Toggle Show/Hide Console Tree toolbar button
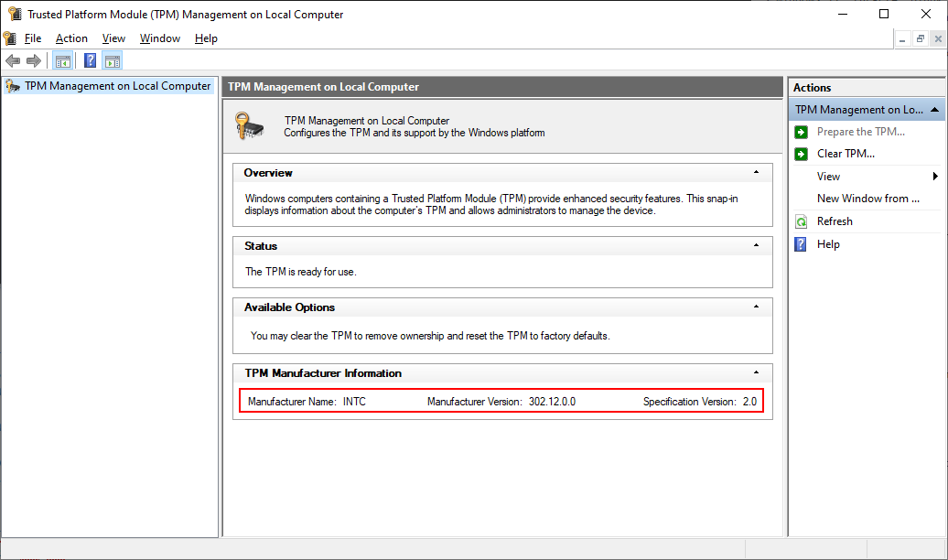The width and height of the screenshot is (948, 560). click(62, 61)
